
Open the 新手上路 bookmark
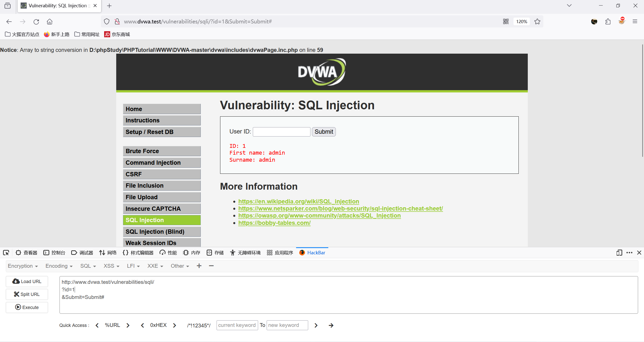tap(57, 34)
